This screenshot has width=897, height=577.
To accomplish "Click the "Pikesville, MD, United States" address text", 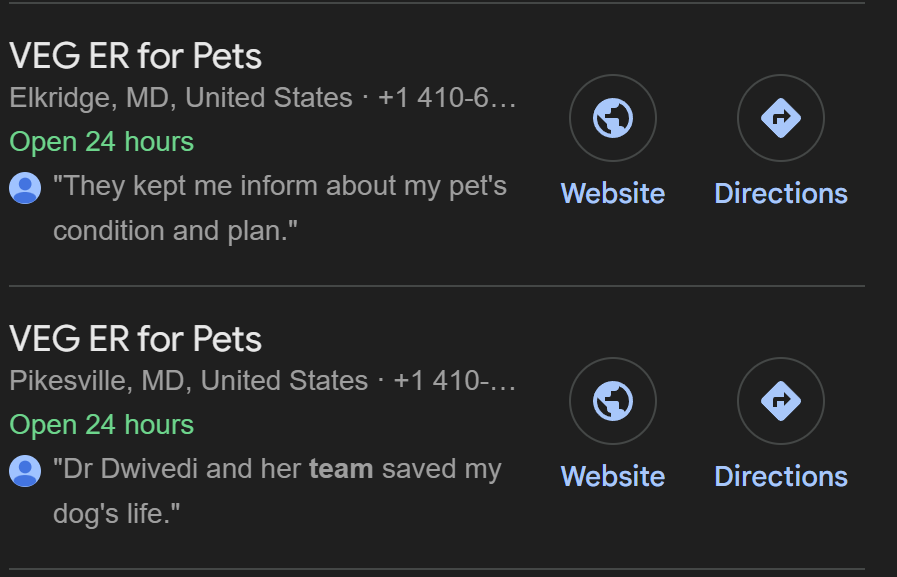I will 189,381.
